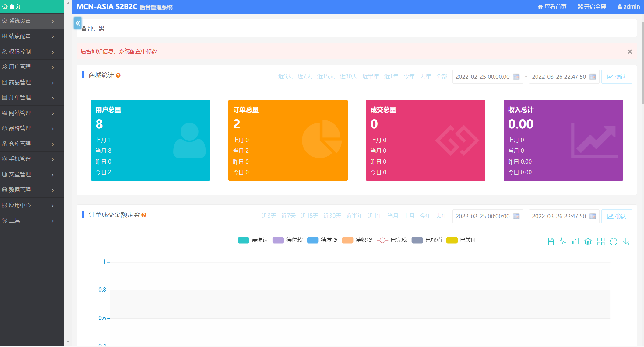Click the data view icon in chart toolbox
This screenshot has width=644, height=347.
click(x=551, y=242)
